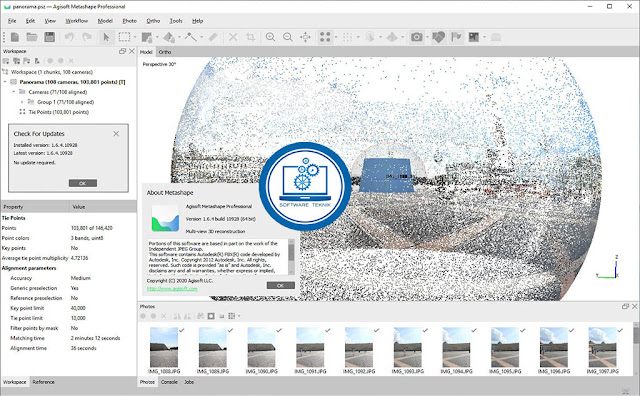The width and height of the screenshot is (640, 396).
Task: Select the Draw polyline tool icon
Action: pos(190,37)
